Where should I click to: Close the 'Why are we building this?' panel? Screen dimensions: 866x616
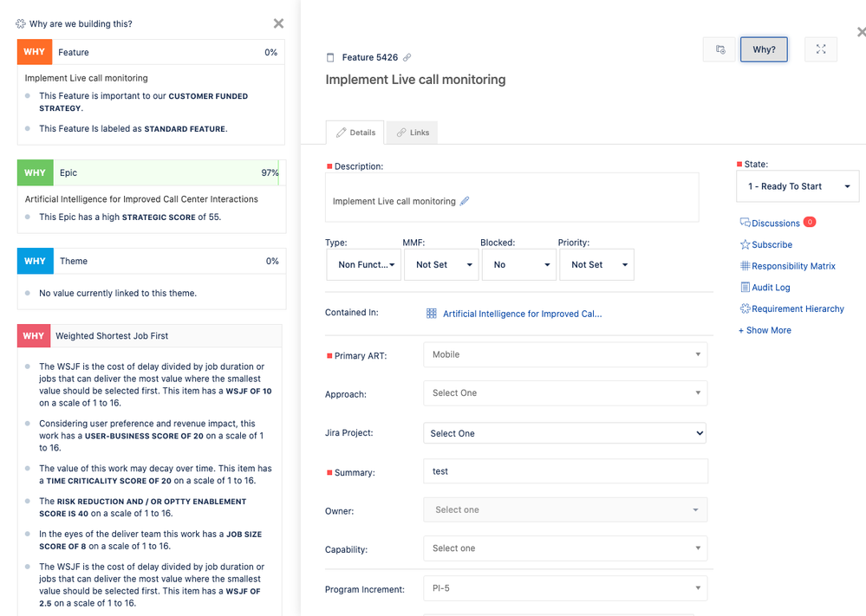pyautogui.click(x=278, y=23)
